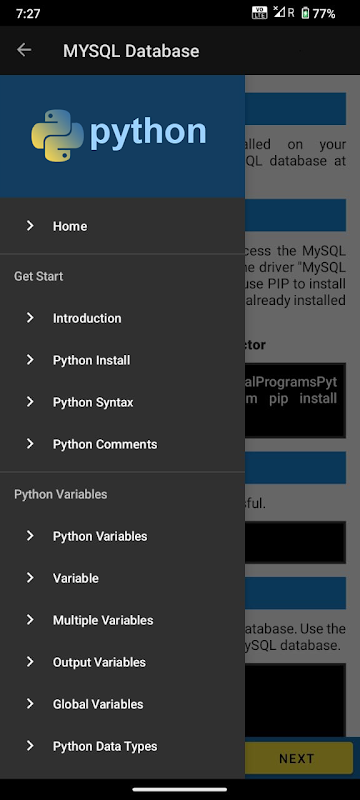Open the Python Variables menu item
360x800 pixels.
coord(122,536)
